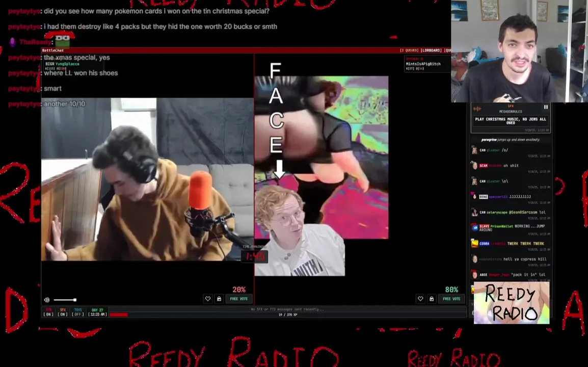Image resolution: width=588 pixels, height=367 pixels.
Task: Cast a FREE VOTE for the 80% contestant
Action: tap(451, 299)
